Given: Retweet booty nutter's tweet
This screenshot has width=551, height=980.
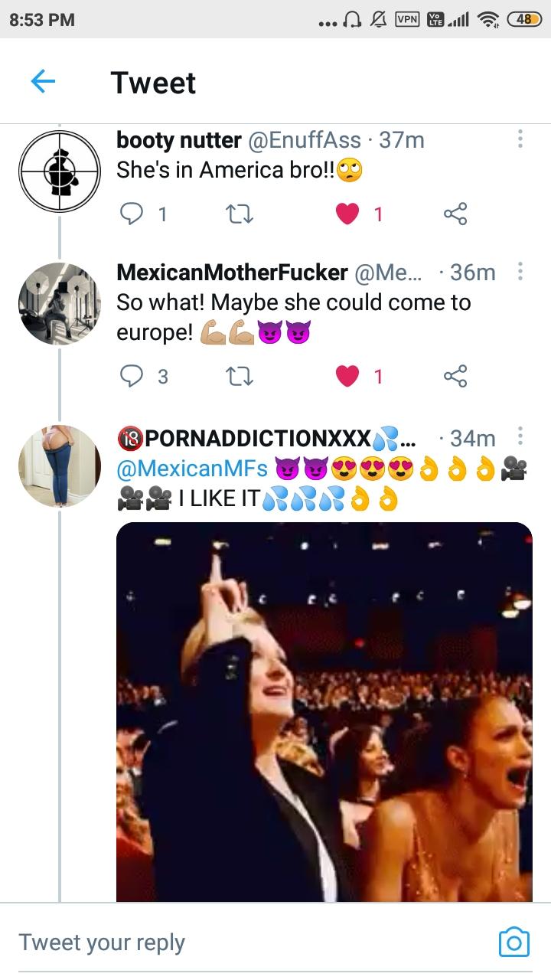Looking at the screenshot, I should (240, 214).
